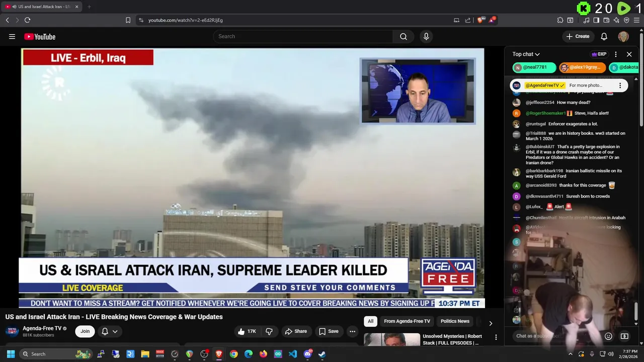Toggle the browser sidebar panel
The height and width of the screenshot is (362, 644).
click(x=596, y=20)
